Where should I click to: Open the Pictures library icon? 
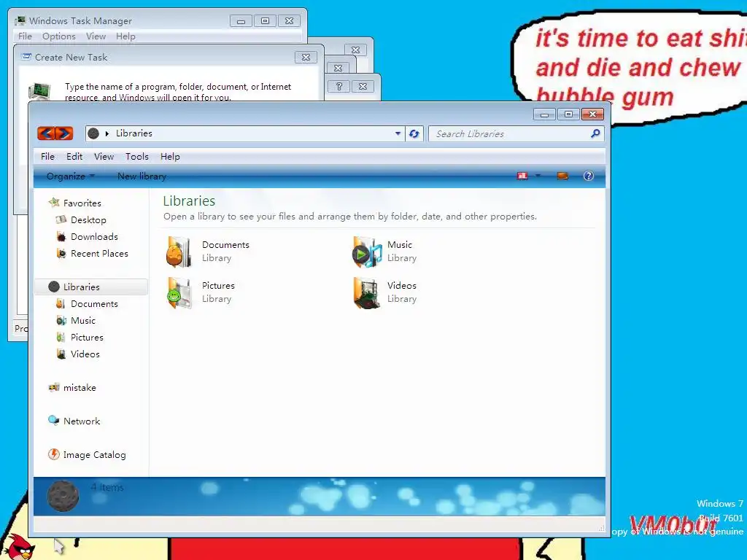(179, 293)
